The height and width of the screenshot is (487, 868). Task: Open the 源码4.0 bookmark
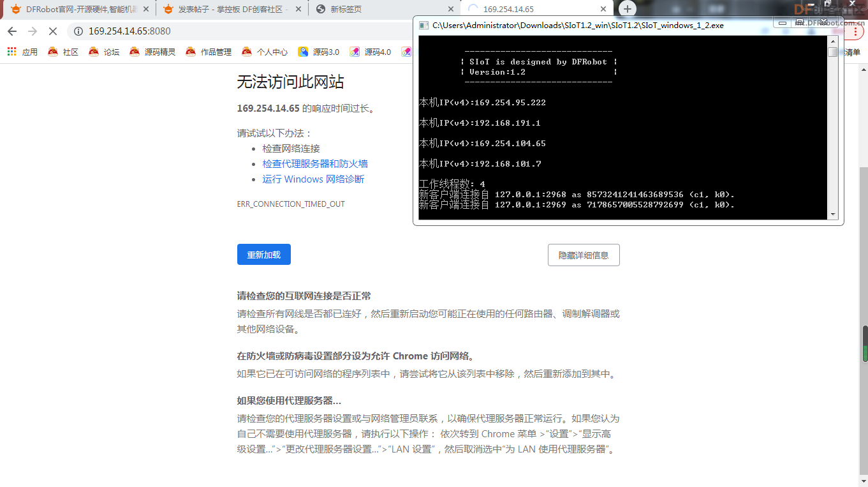point(370,52)
